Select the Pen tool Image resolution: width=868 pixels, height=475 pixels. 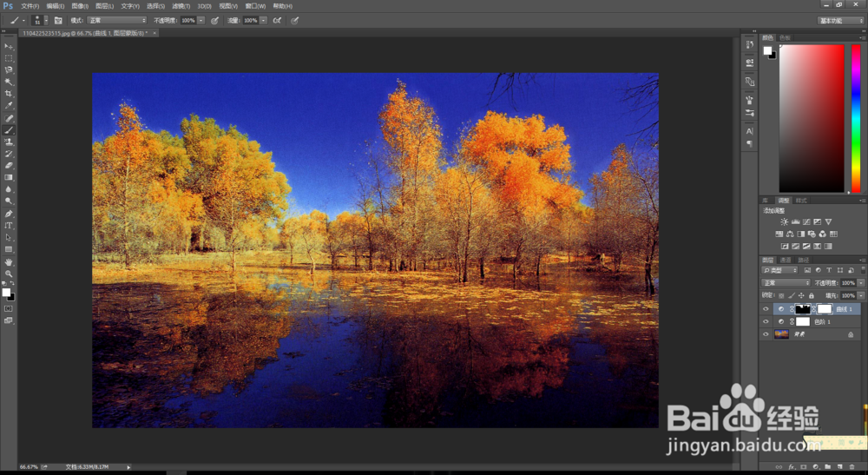click(x=9, y=214)
